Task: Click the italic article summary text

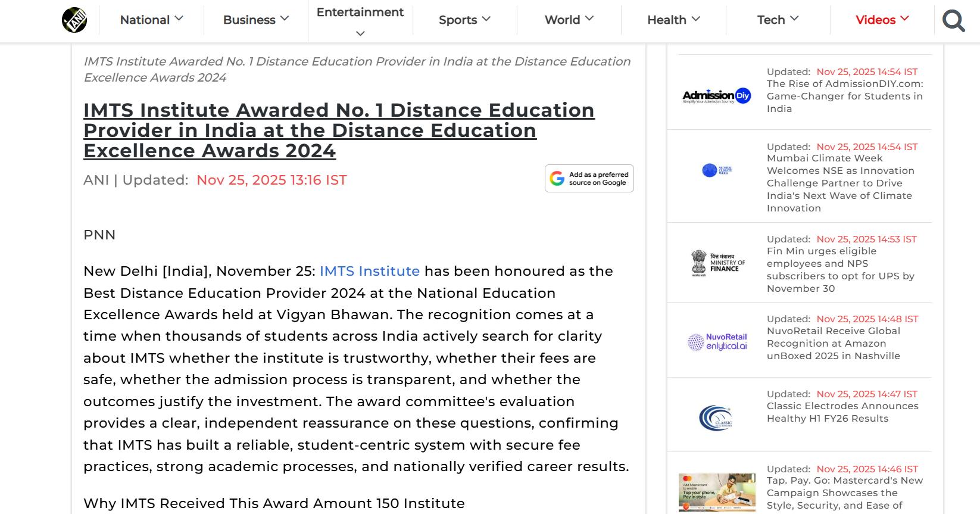Action: [x=357, y=69]
